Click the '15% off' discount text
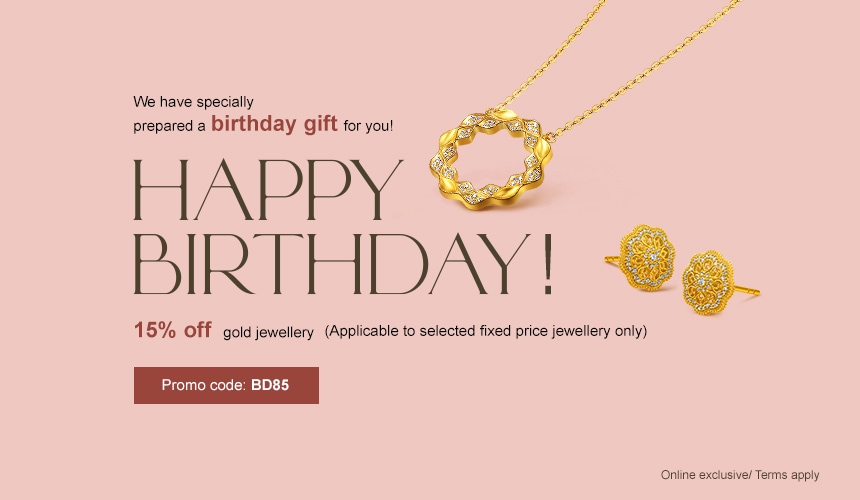Screen dimensions: 860x500 (173, 330)
